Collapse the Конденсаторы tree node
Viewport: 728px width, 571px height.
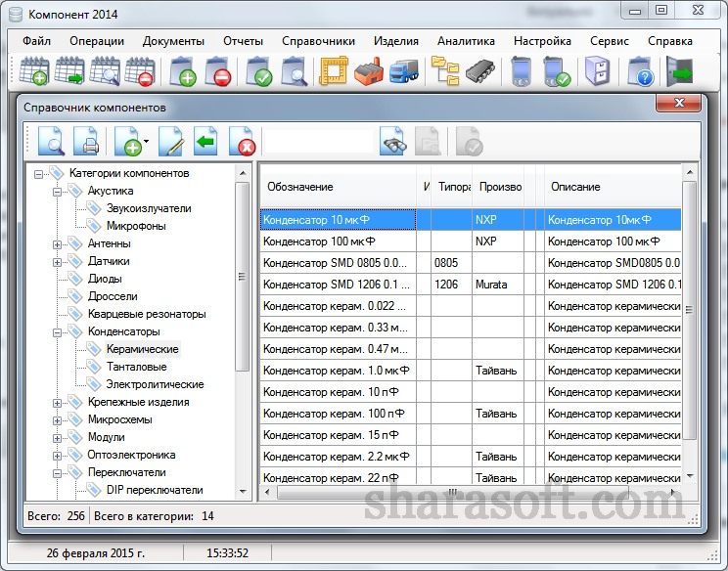coord(57,332)
